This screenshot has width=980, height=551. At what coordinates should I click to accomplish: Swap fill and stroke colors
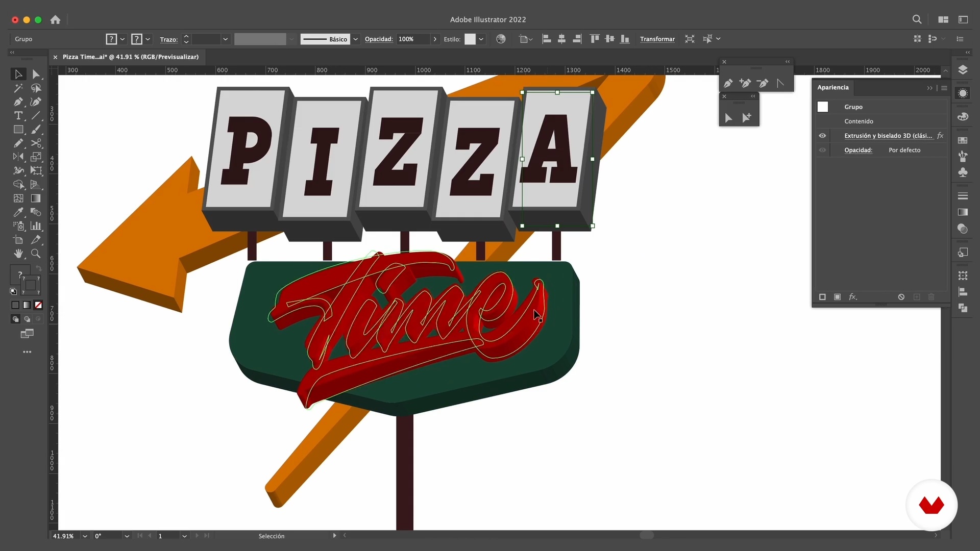(38, 269)
